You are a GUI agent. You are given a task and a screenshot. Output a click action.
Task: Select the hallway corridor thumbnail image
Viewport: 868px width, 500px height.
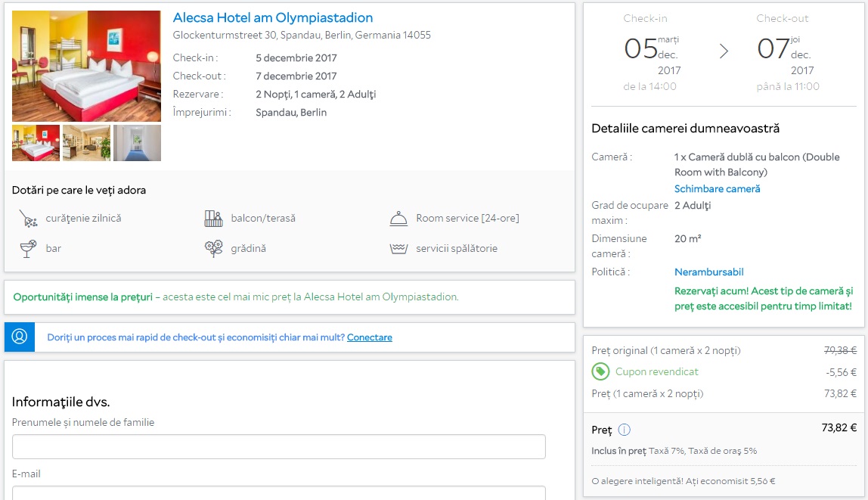coord(137,143)
